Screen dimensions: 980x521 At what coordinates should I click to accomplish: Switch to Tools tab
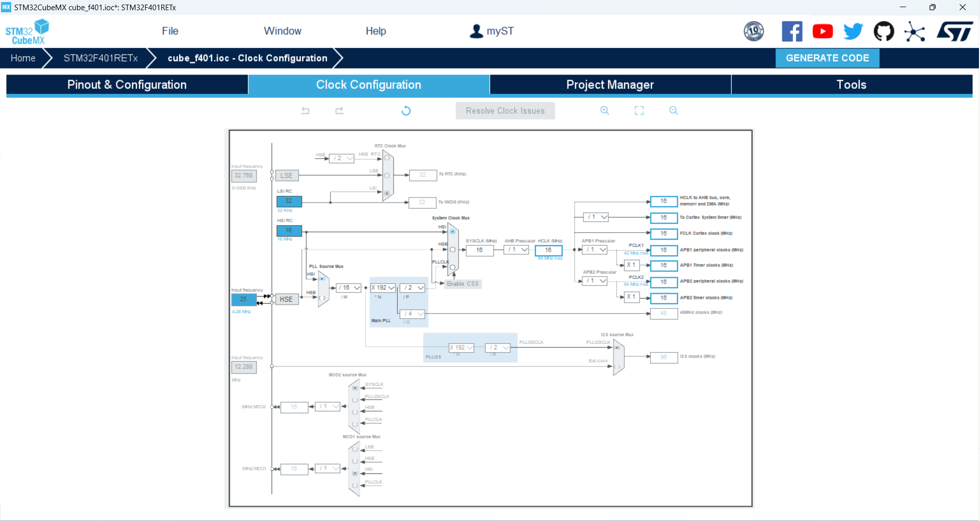click(852, 85)
